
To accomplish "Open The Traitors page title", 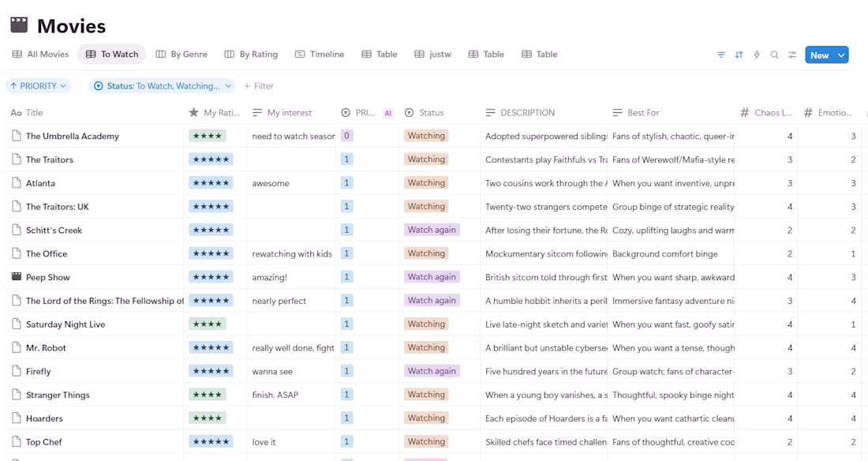I will pos(49,159).
